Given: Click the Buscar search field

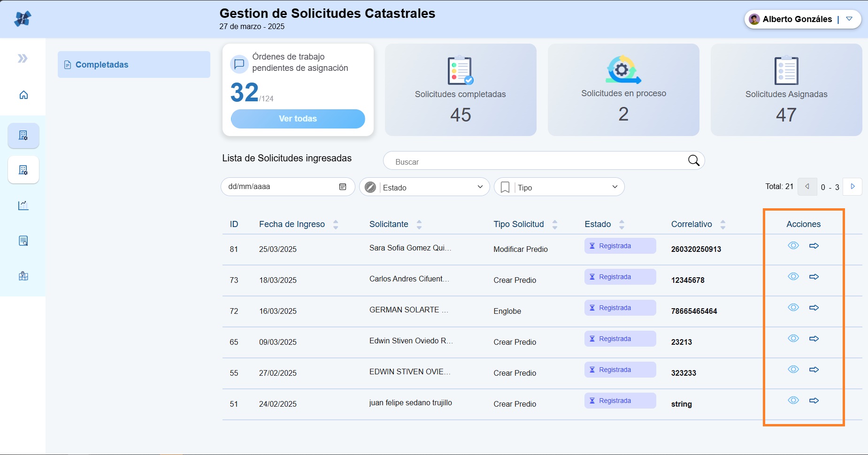Looking at the screenshot, I should pyautogui.click(x=535, y=161).
